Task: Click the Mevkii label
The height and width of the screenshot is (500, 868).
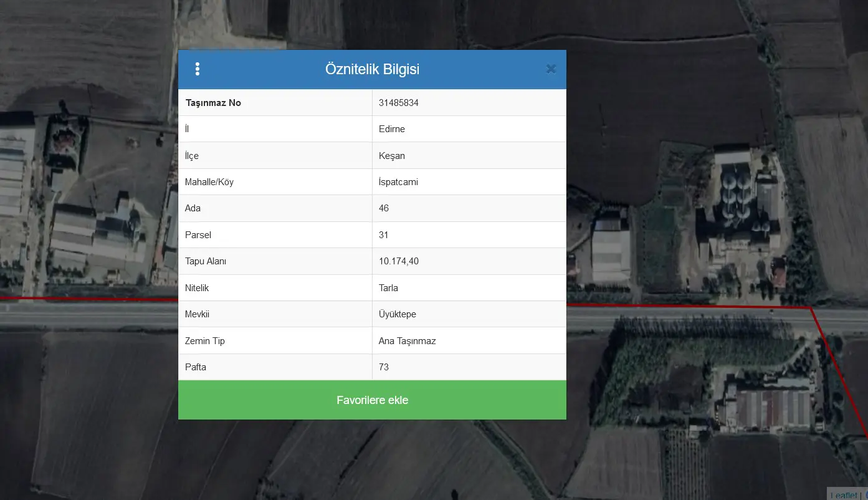Action: tap(198, 314)
